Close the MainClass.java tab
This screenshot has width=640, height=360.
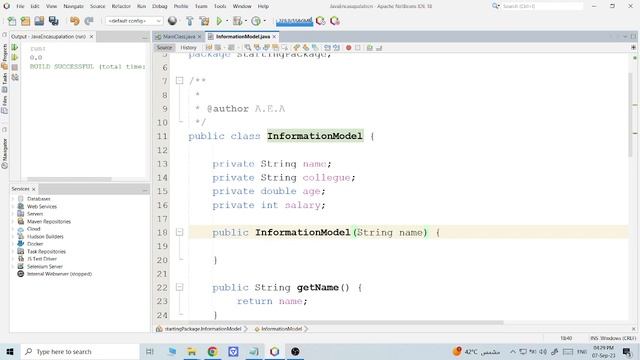click(x=200, y=37)
